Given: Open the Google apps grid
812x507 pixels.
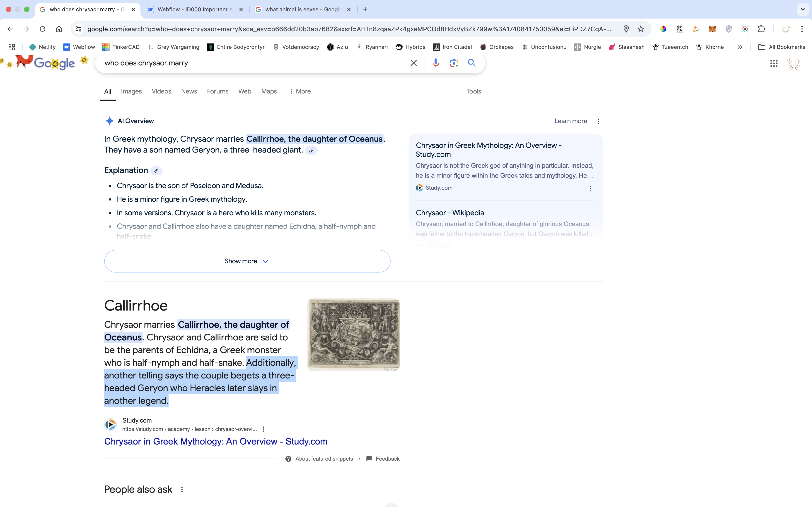Looking at the screenshot, I should [x=774, y=63].
